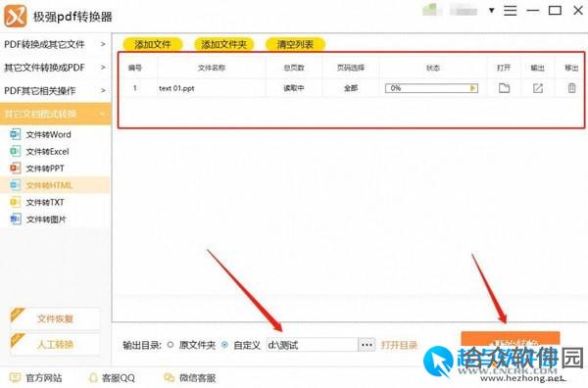Click 读取中 page count cell
Image resolution: width=588 pixels, height=388 pixels.
point(294,88)
